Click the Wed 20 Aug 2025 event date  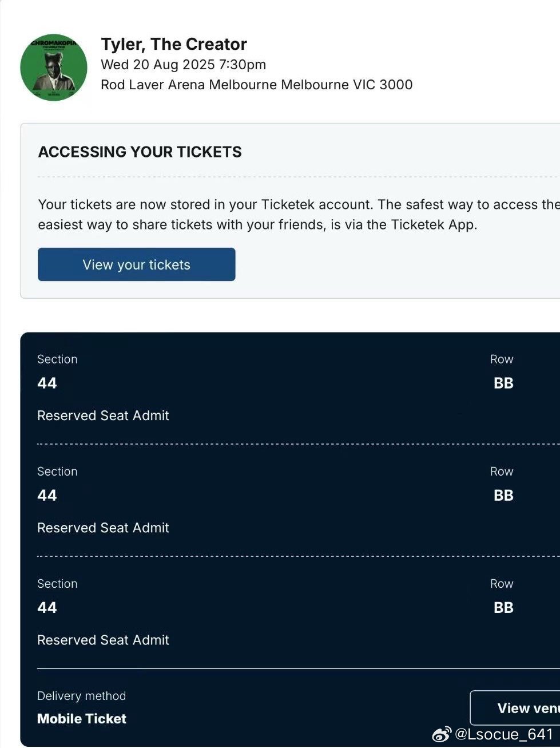[x=183, y=65]
